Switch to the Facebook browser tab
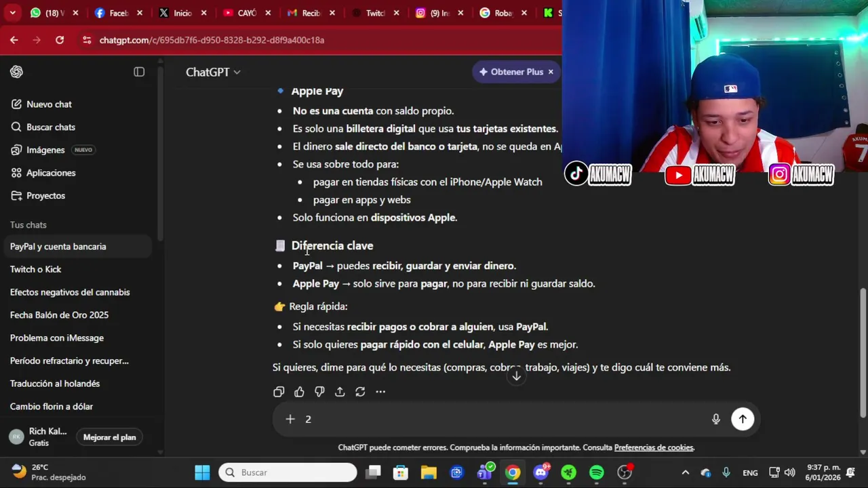 tap(118, 13)
